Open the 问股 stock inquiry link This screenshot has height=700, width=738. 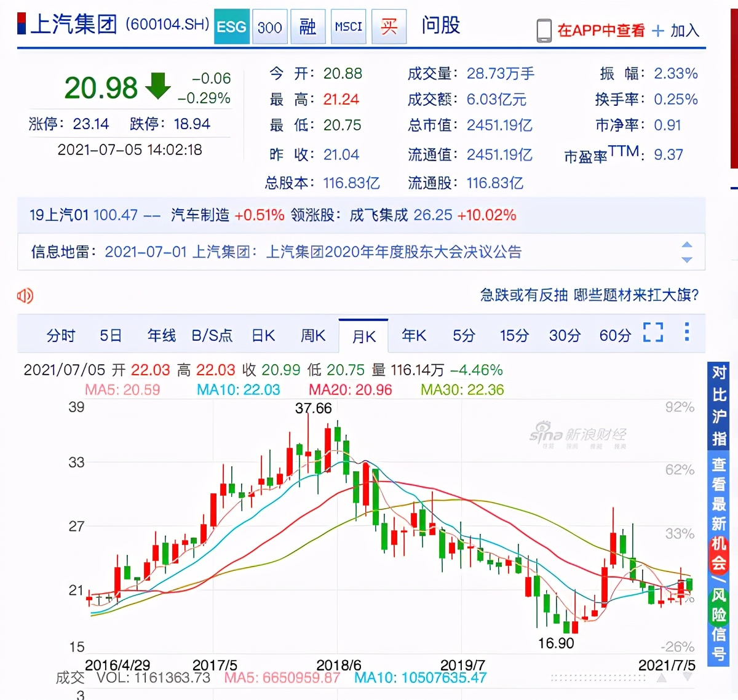(x=440, y=25)
